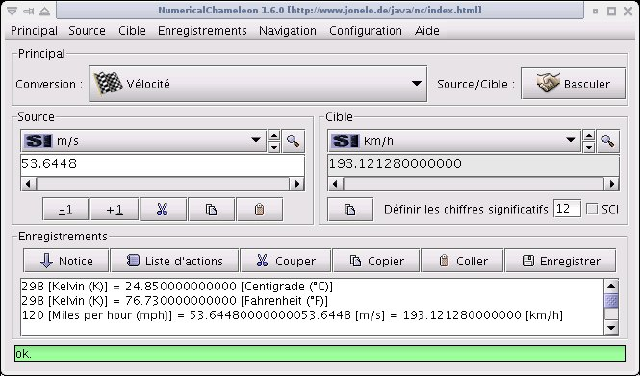The height and width of the screenshot is (376, 640).
Task: Open the Principal menu
Action: tap(34, 31)
